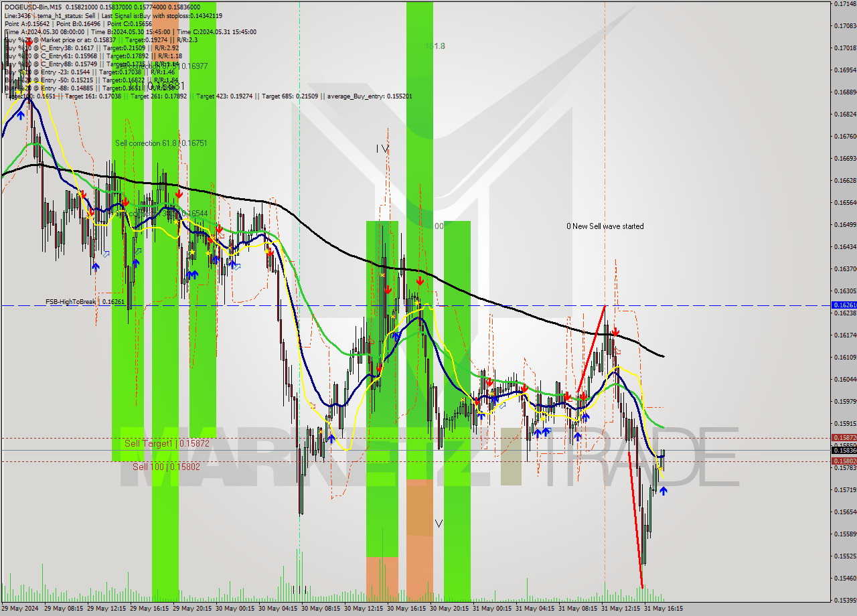
Task: Click the 0.17148 price axis value
Action: [x=845, y=4]
